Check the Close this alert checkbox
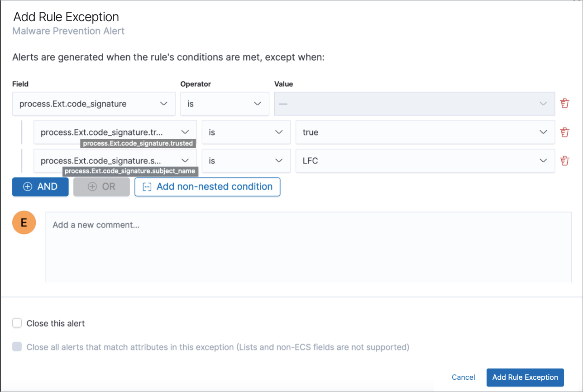583x392 pixels. click(x=17, y=323)
